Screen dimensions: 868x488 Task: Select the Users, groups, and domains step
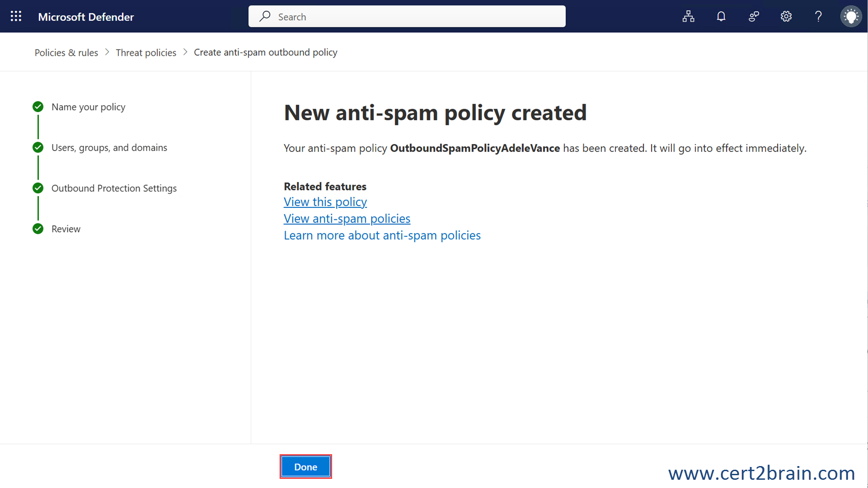[109, 148]
